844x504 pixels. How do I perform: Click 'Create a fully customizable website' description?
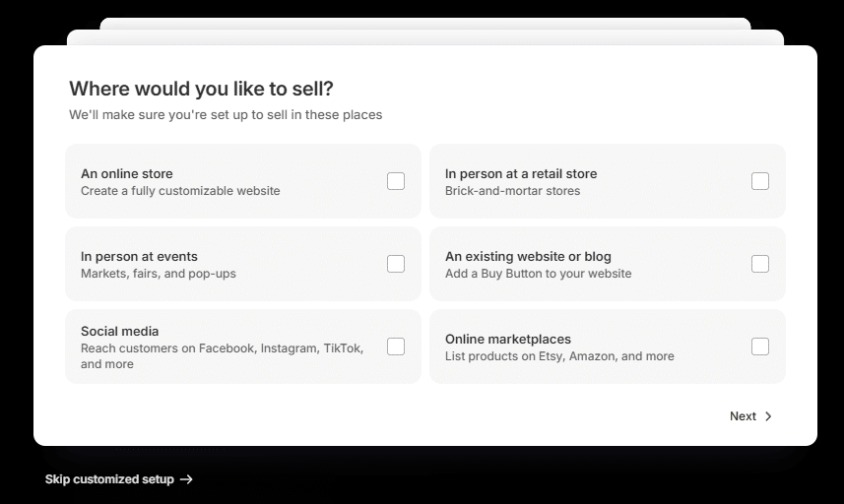(180, 191)
